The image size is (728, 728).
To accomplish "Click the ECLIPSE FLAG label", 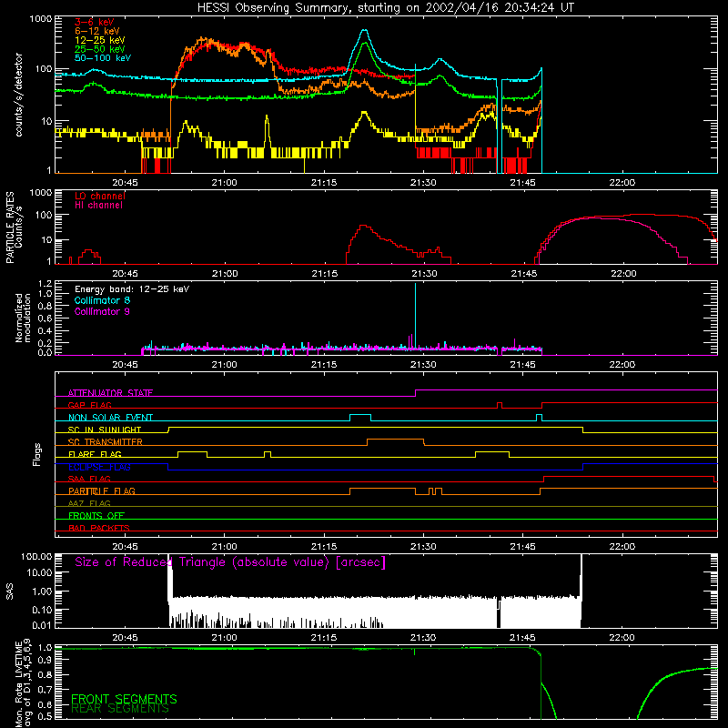I will [x=99, y=467].
